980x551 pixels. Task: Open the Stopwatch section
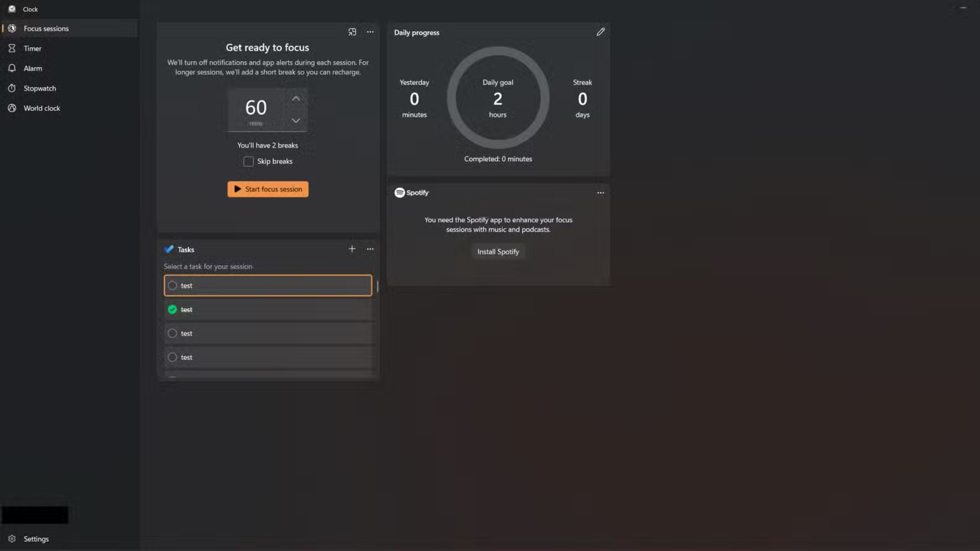tap(39, 88)
